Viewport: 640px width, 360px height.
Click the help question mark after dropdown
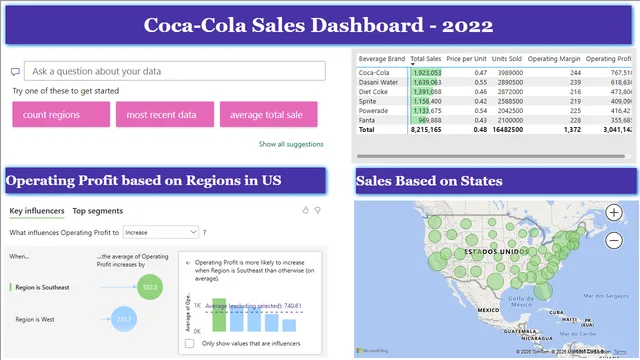[204, 233]
